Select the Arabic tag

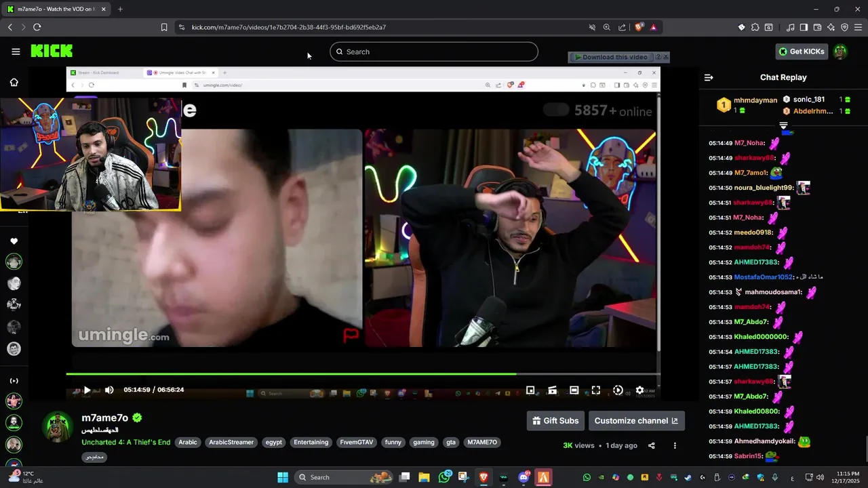pyautogui.click(x=188, y=443)
